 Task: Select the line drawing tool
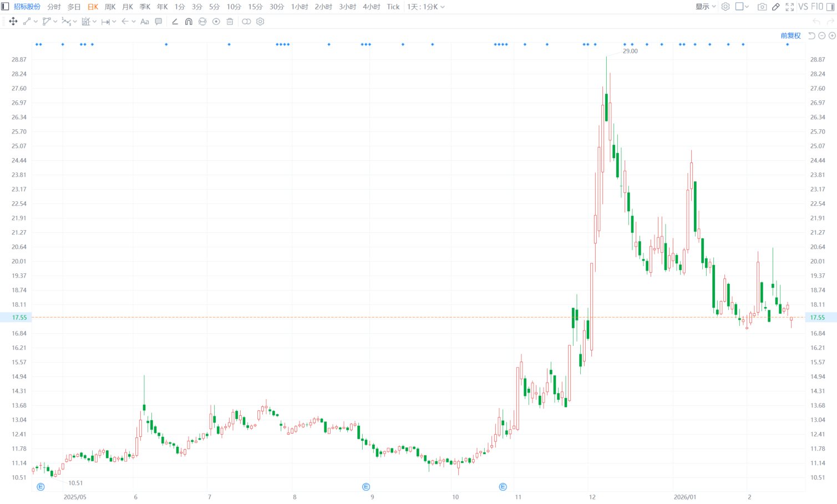click(x=27, y=22)
